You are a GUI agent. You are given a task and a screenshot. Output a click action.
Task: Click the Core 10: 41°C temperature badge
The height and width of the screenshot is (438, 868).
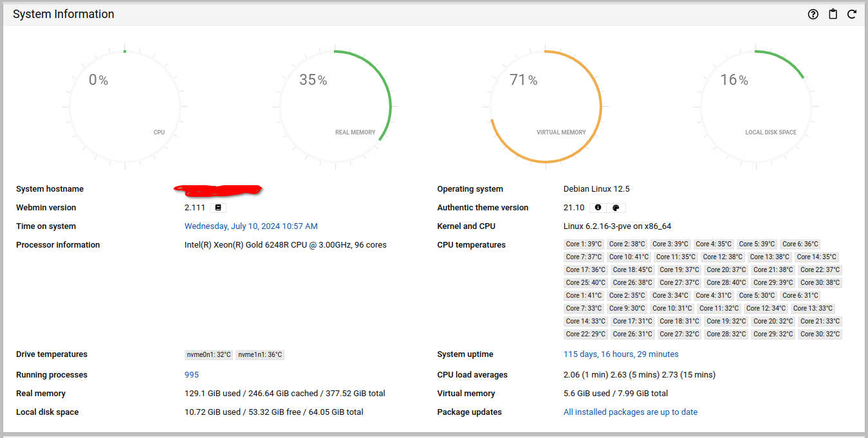pyautogui.click(x=629, y=257)
